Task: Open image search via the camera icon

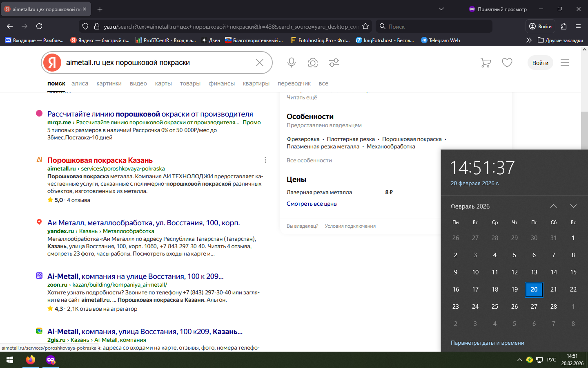Action: coord(313,63)
